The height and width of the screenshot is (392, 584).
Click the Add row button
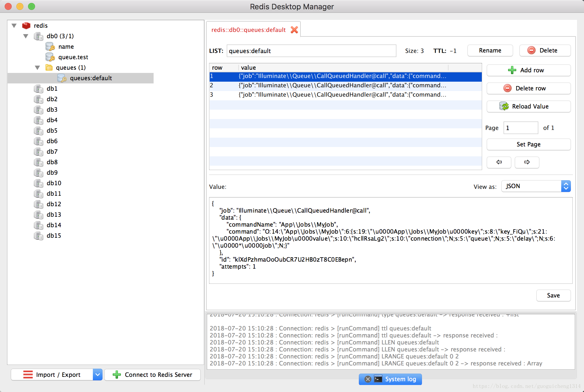coord(529,70)
